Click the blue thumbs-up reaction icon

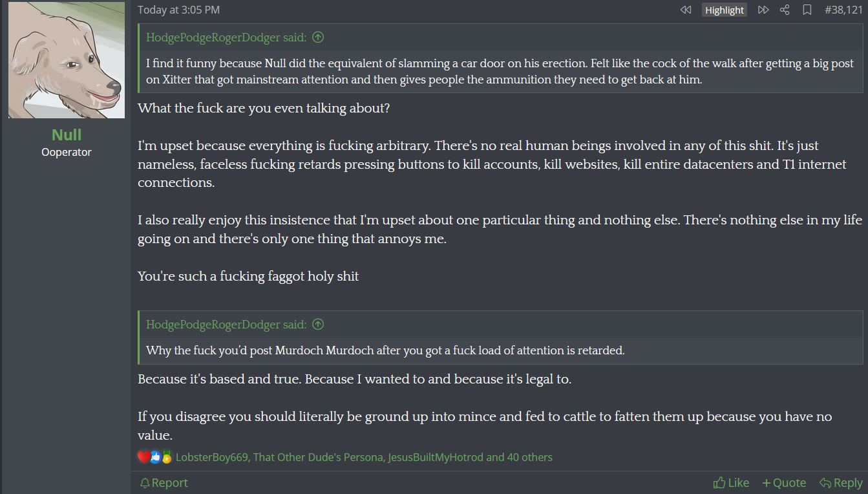point(155,456)
